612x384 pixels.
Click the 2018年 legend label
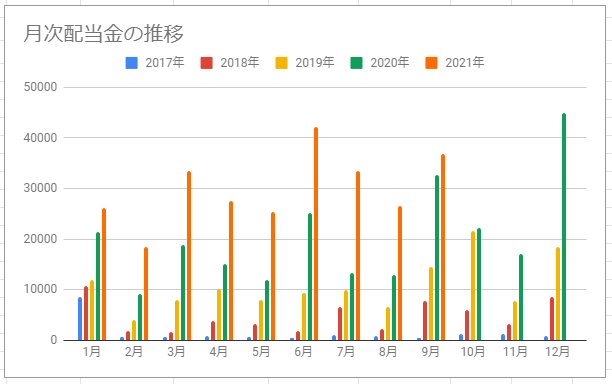pyautogui.click(x=240, y=62)
